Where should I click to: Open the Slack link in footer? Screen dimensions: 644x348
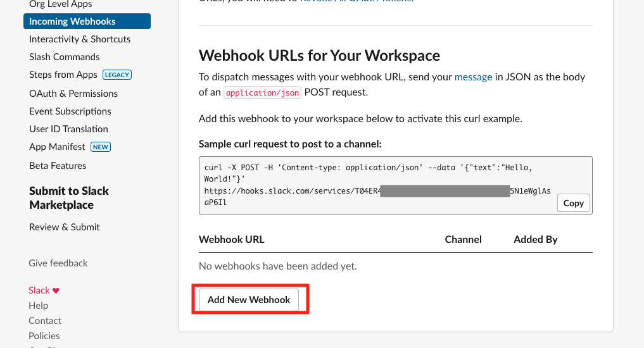[x=39, y=290]
